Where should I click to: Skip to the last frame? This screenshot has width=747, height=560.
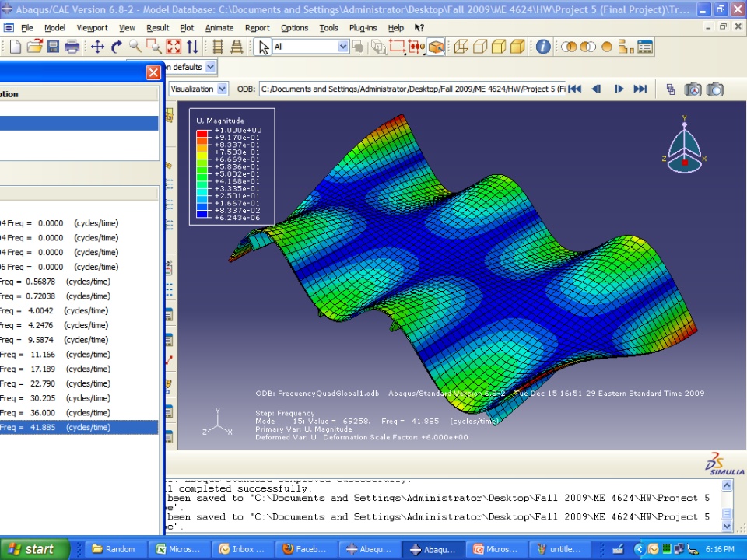tap(640, 89)
